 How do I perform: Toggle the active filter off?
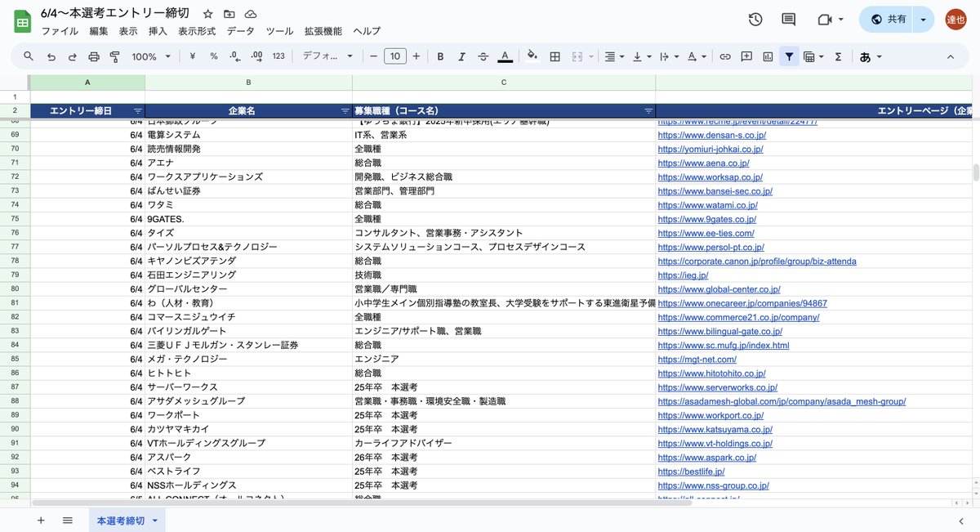click(789, 56)
